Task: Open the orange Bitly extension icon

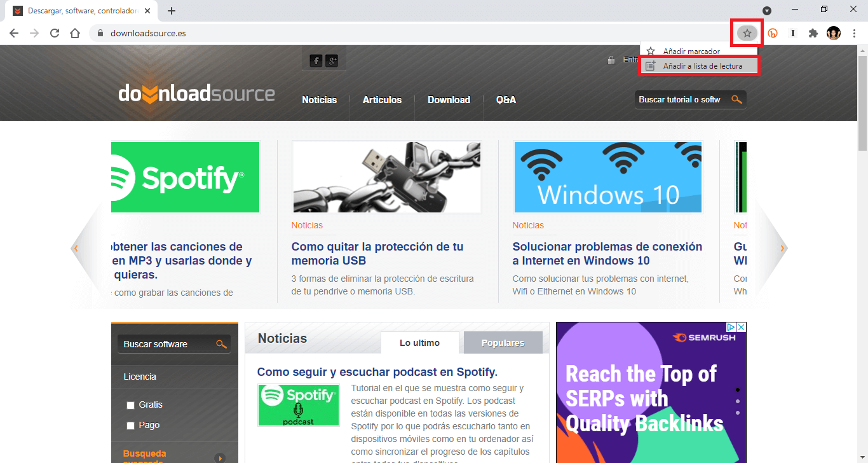Action: point(773,33)
